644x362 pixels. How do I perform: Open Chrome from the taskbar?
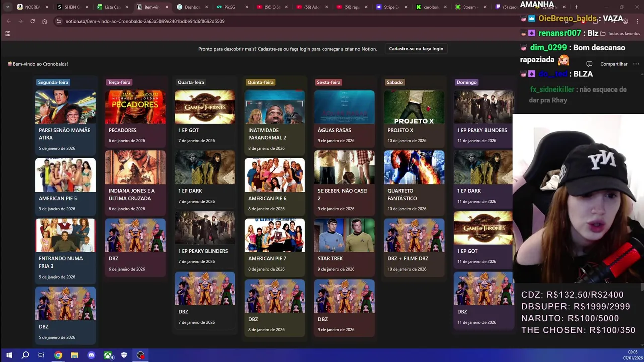click(58, 355)
